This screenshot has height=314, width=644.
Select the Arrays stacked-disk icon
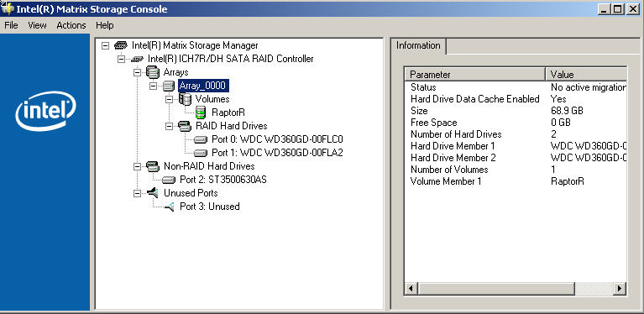152,73
